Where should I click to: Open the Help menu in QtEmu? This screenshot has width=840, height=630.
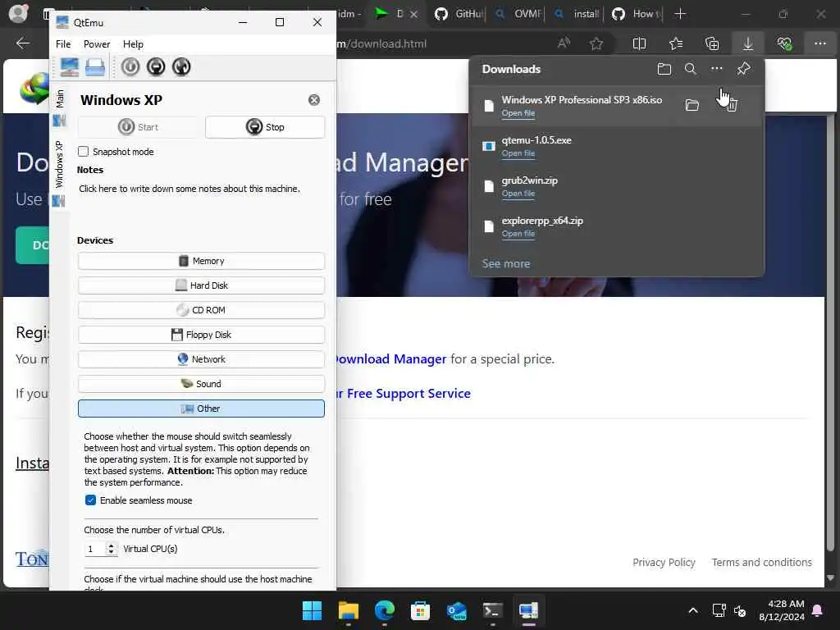pos(133,44)
